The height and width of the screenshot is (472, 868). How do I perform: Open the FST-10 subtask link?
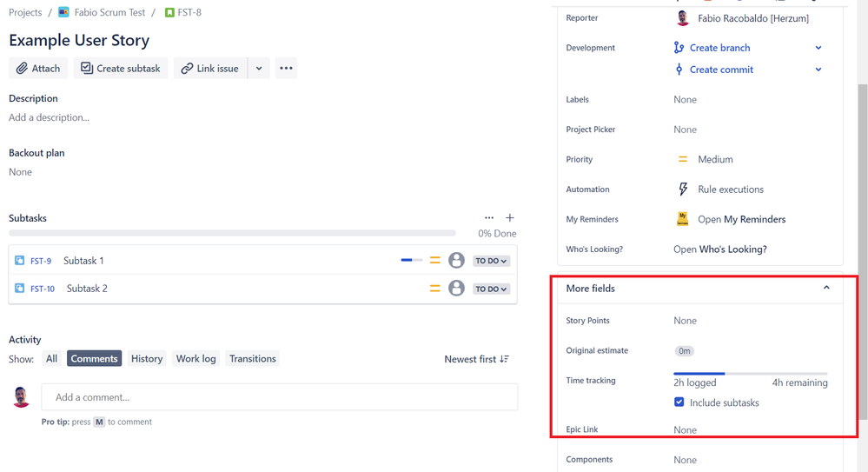point(43,289)
